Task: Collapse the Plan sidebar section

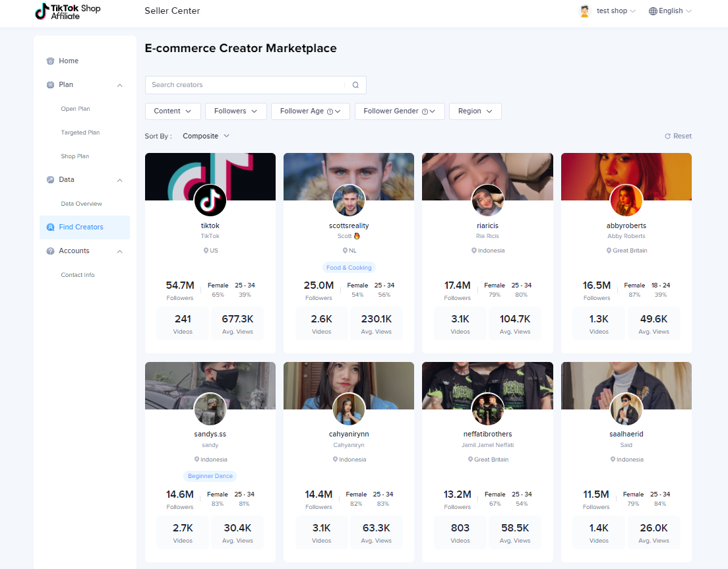Action: (x=120, y=85)
